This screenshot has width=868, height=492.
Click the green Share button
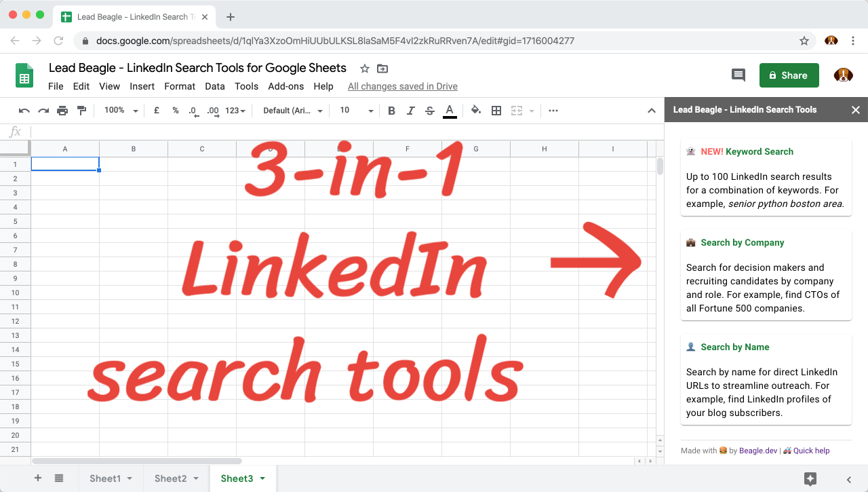(789, 75)
